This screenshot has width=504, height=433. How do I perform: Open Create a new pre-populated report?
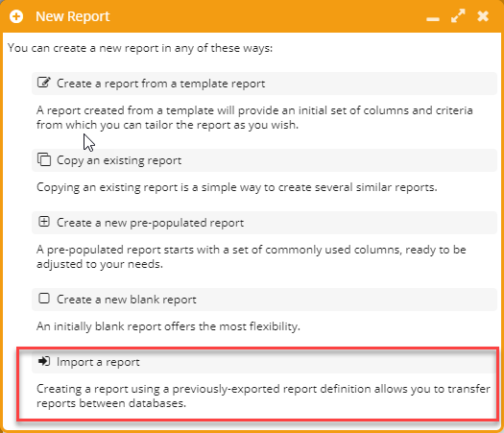click(x=264, y=223)
